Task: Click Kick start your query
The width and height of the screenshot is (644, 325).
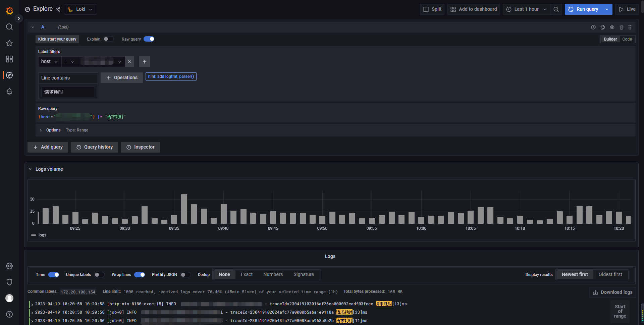Action: point(57,39)
